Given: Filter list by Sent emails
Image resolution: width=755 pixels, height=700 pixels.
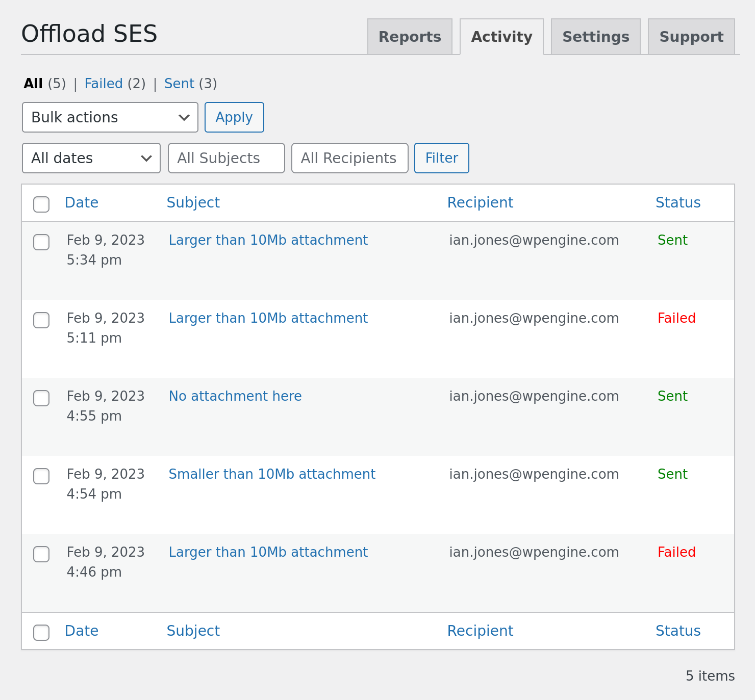Looking at the screenshot, I should tap(179, 84).
